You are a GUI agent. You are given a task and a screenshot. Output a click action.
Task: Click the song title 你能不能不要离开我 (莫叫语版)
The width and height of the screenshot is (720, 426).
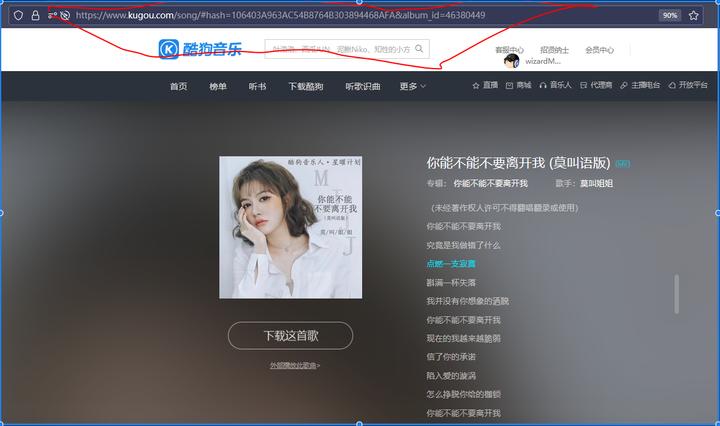pos(518,163)
